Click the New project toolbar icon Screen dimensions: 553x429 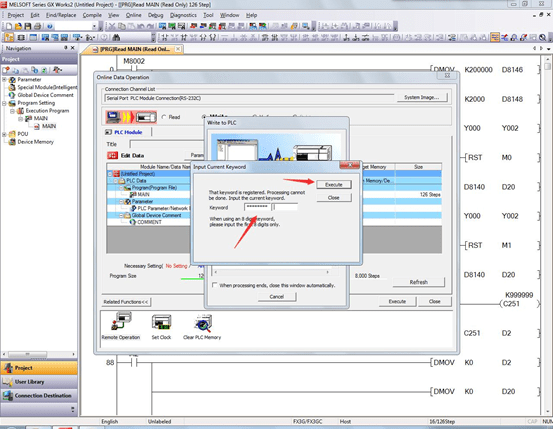pos(9,26)
